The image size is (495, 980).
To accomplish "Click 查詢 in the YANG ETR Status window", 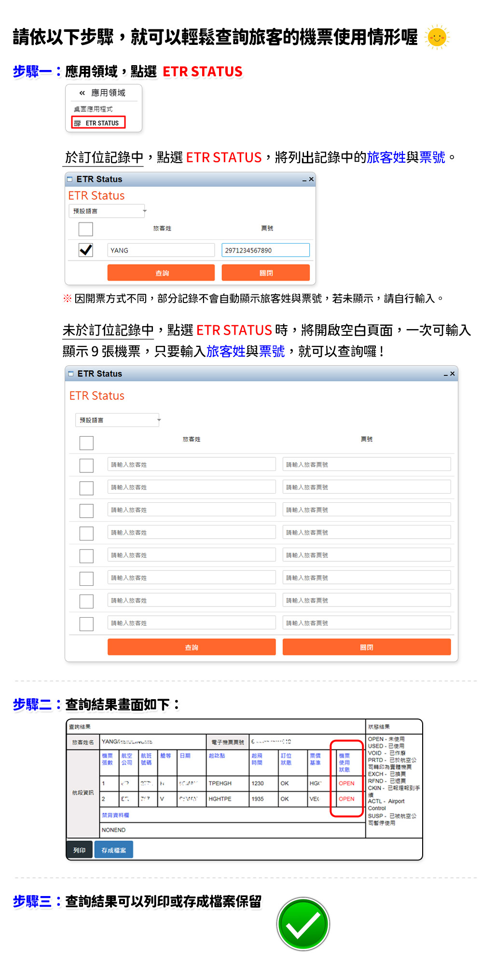I will pyautogui.click(x=161, y=273).
